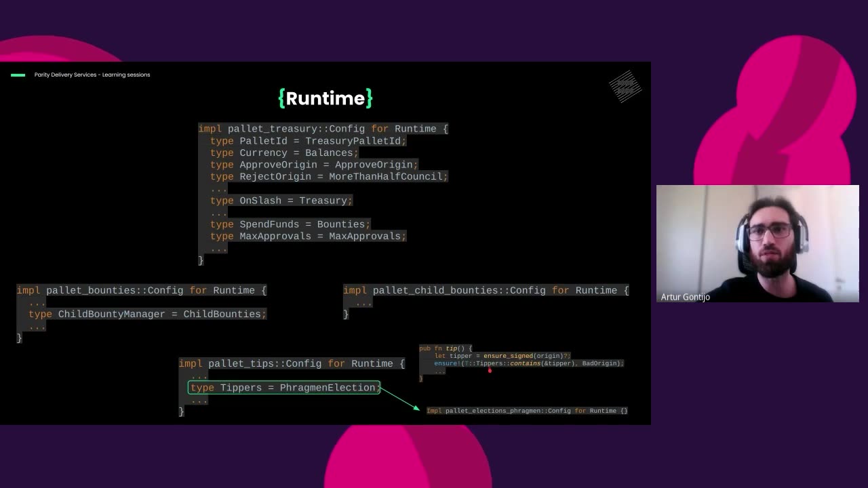Click 'Parity Delivery Services - Learning sessions' header
Image resolution: width=868 pixels, height=488 pixels.
92,75
